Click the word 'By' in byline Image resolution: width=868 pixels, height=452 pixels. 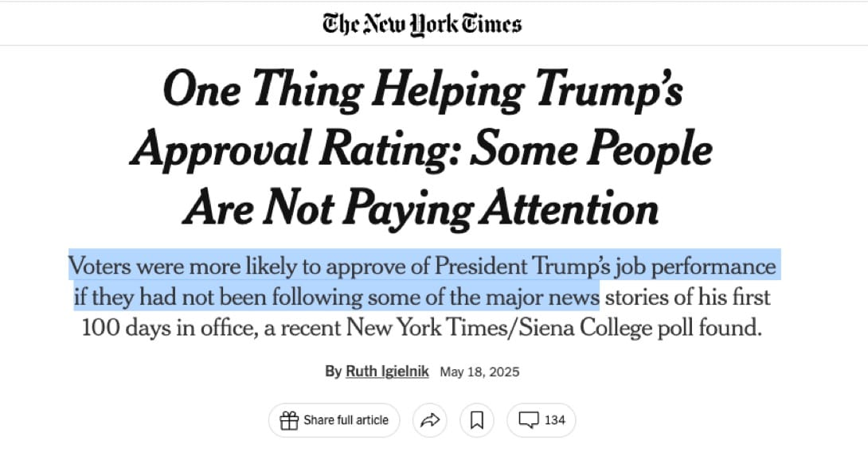pyautogui.click(x=333, y=371)
